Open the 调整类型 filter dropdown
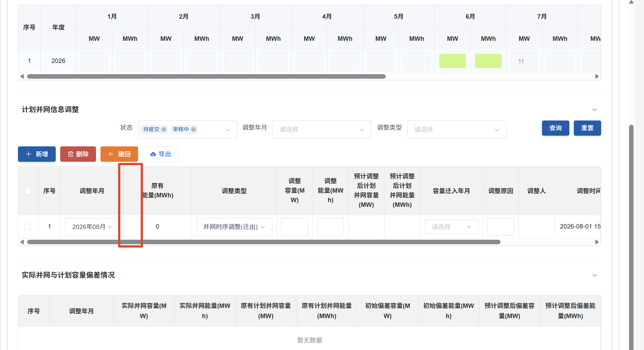 coord(456,129)
